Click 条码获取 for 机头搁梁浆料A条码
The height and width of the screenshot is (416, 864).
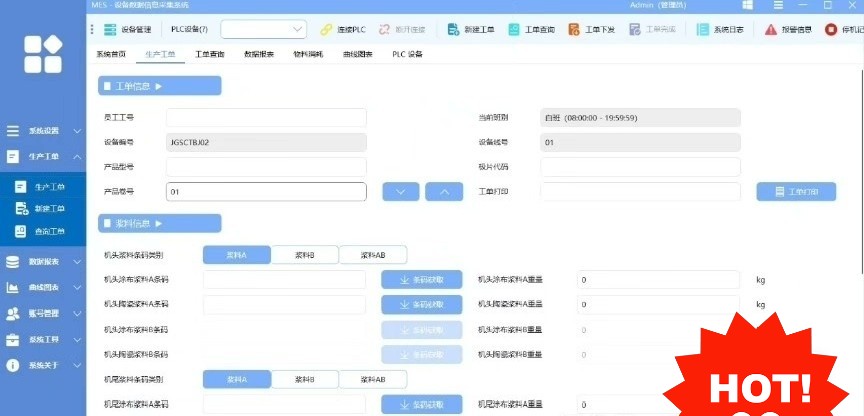point(422,305)
